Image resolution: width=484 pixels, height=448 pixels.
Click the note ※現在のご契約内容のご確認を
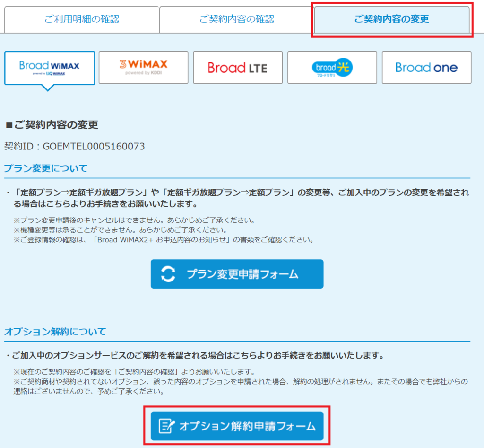point(135,372)
